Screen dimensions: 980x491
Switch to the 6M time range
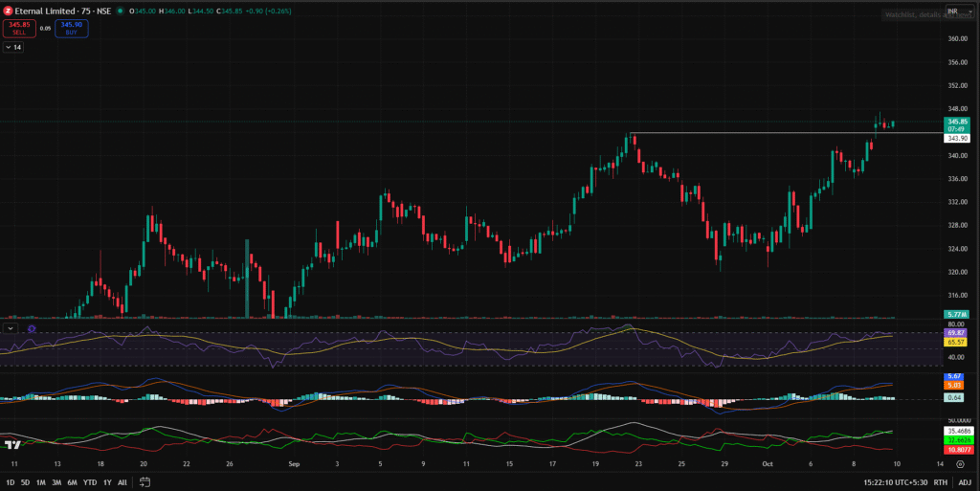[x=72, y=482]
